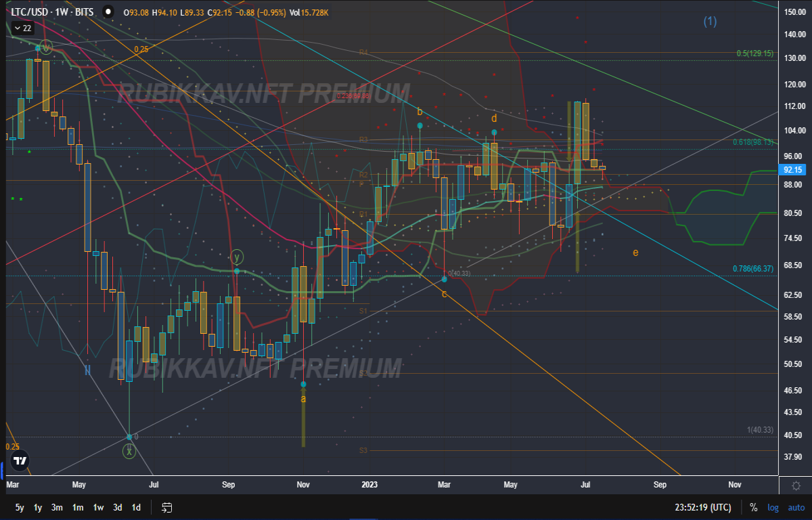Select the wave label 'b' near March high
Screen dimensions: 812x520
[x=420, y=111]
